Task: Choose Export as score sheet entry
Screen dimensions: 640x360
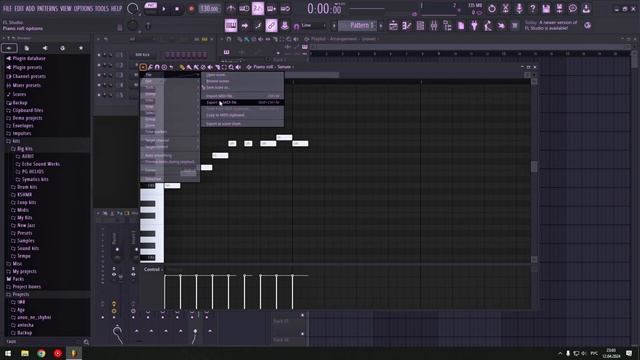Action: pyautogui.click(x=242, y=124)
